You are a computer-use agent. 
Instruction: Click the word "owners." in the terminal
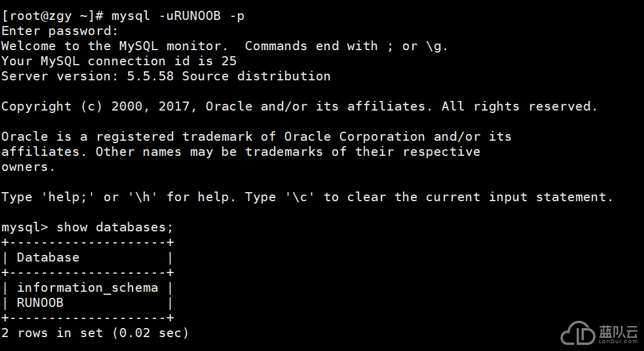(28, 167)
